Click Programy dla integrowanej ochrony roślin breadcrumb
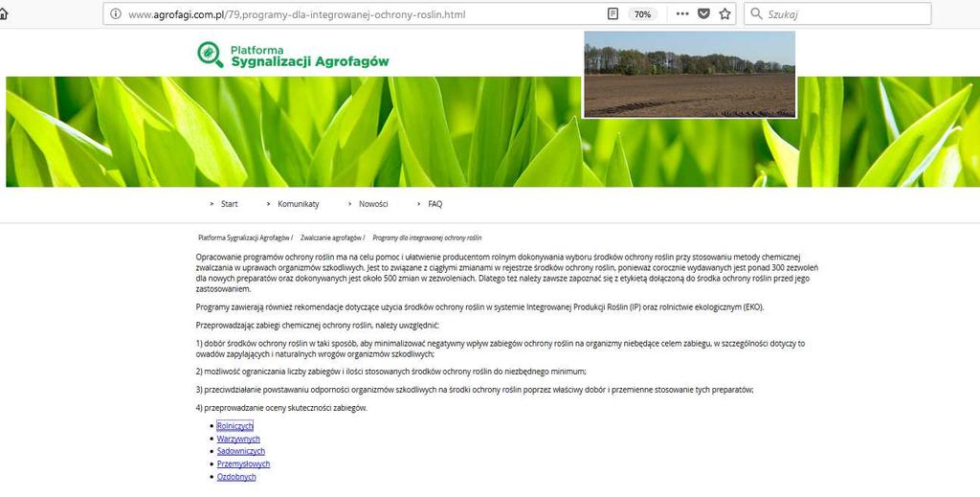Screen dimensions: 980x497 pos(427,237)
